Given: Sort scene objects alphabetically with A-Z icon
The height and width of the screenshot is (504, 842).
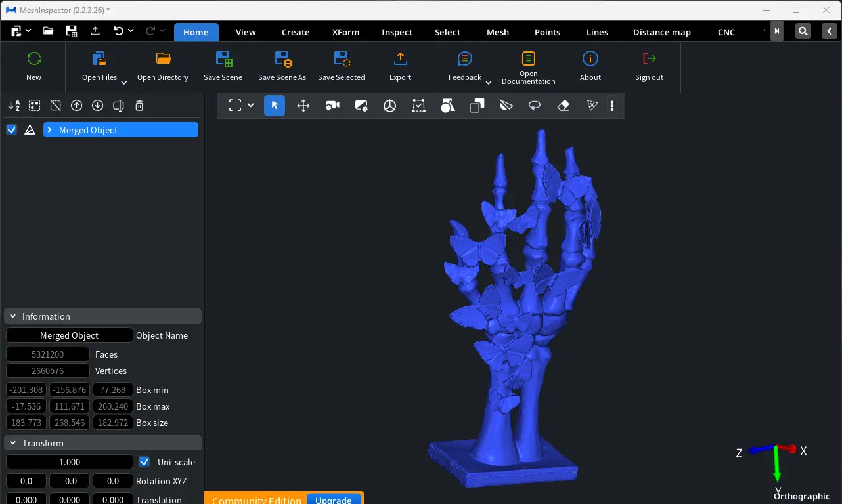Looking at the screenshot, I should coord(14,106).
